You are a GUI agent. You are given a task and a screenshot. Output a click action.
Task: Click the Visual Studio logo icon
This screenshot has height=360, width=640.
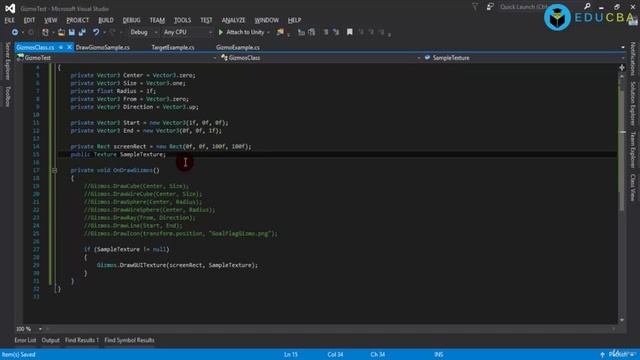[10, 8]
